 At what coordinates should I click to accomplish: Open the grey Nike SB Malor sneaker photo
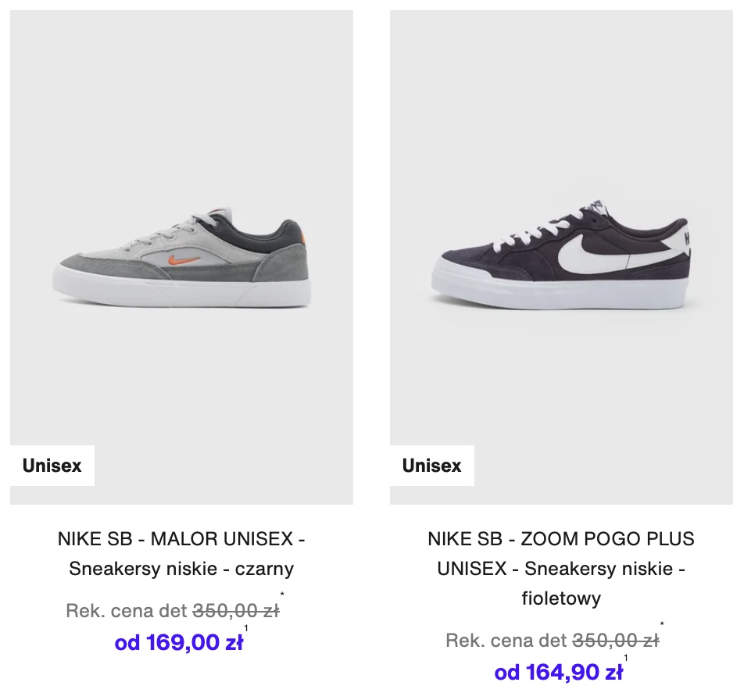pyautogui.click(x=181, y=257)
